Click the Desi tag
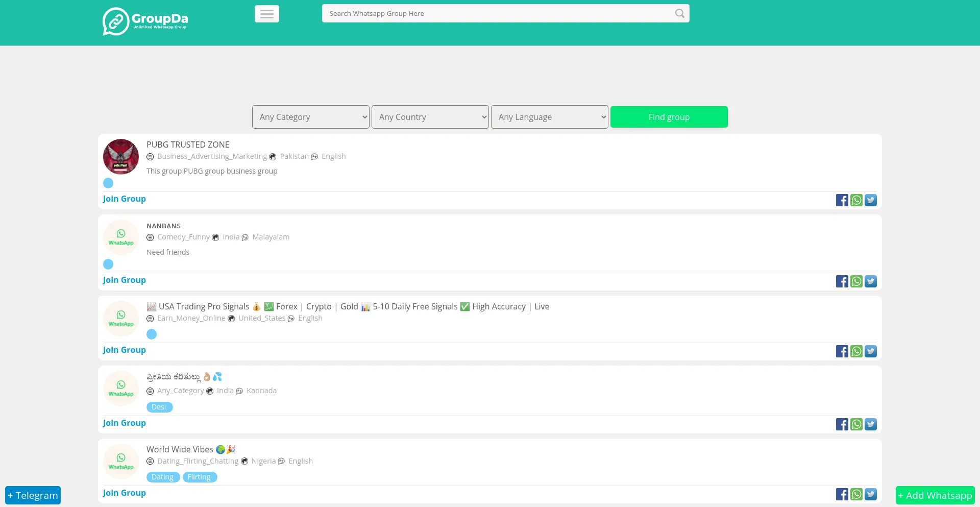980x507 pixels. pos(159,407)
